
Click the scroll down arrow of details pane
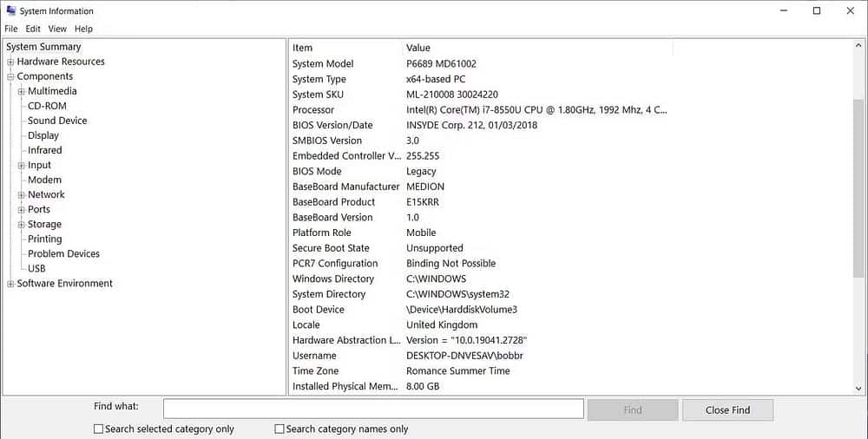(x=858, y=390)
